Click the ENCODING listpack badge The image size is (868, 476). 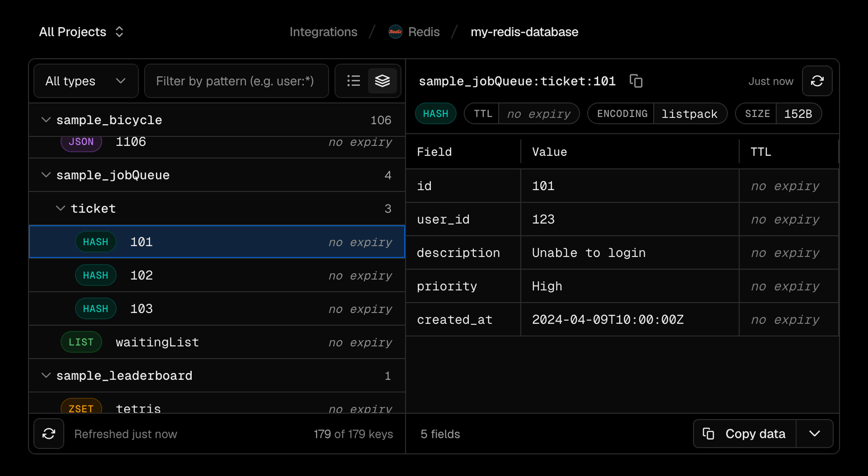(x=657, y=113)
